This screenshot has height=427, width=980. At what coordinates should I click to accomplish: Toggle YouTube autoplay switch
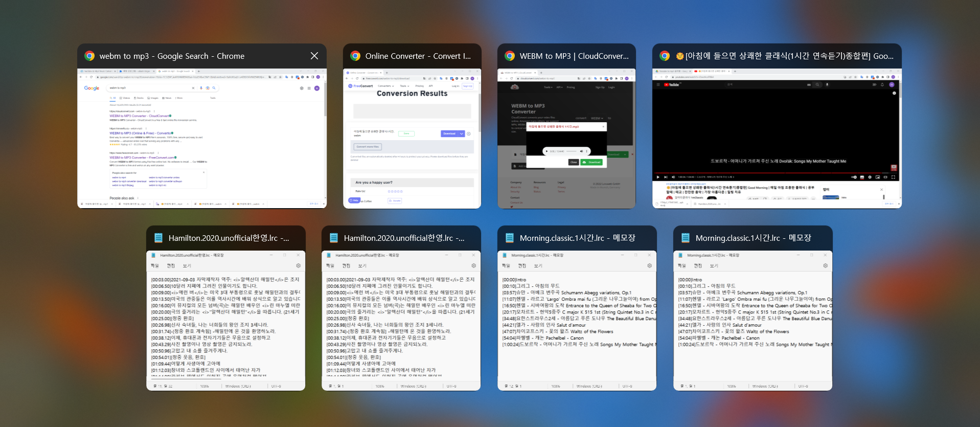(854, 177)
